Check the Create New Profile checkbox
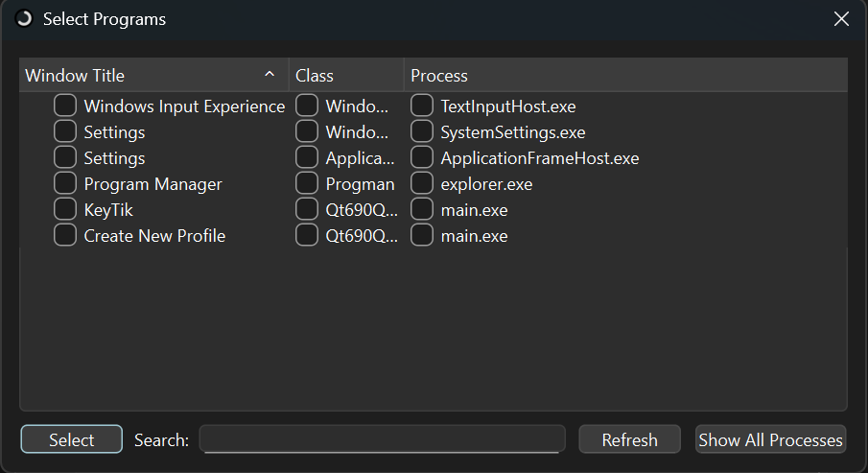Image resolution: width=868 pixels, height=473 pixels. (x=65, y=236)
